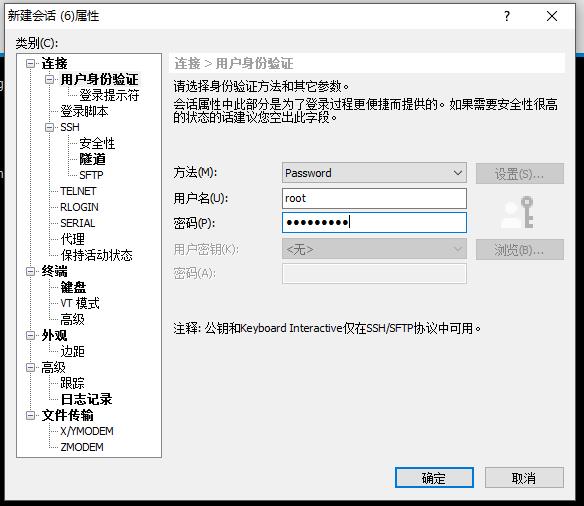The image size is (584, 506).
Task: Open VT 模式 settings page
Action: coord(80,303)
